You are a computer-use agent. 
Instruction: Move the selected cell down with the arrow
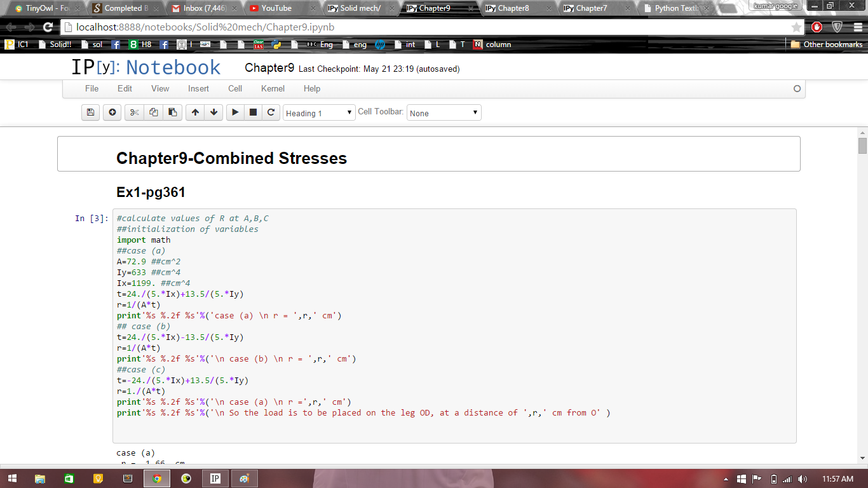(214, 112)
